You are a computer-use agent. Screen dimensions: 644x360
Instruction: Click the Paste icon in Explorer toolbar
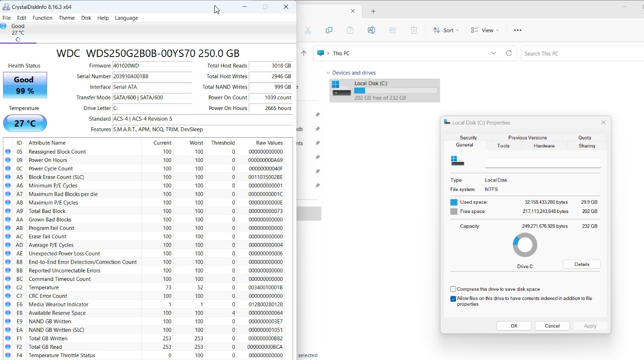point(350,30)
